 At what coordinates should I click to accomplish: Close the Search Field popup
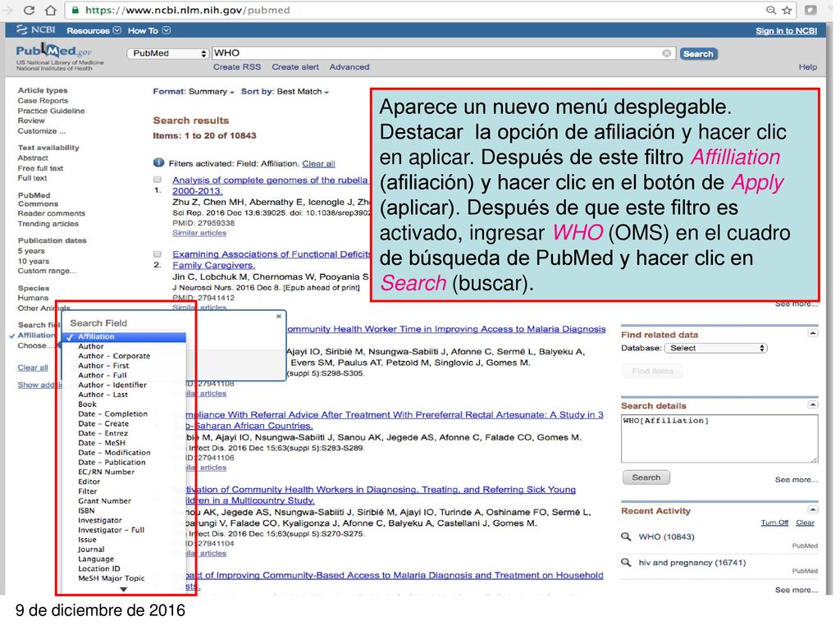coord(279,316)
